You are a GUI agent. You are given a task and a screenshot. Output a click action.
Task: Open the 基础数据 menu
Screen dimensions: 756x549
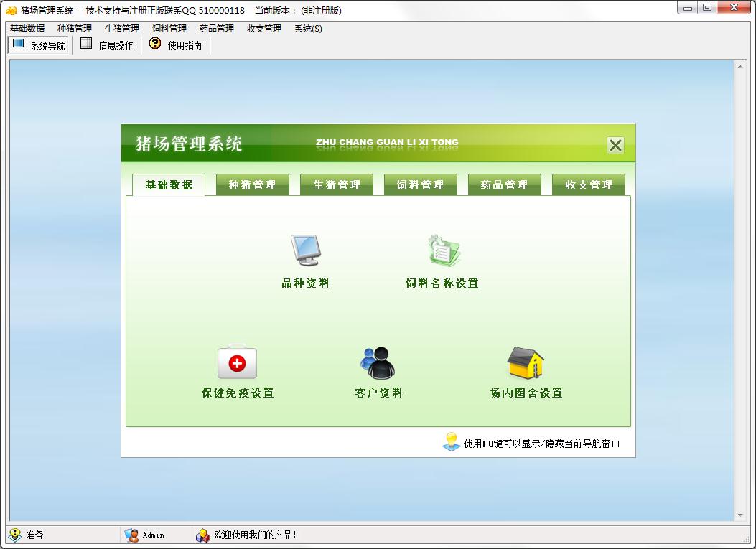[x=27, y=29]
